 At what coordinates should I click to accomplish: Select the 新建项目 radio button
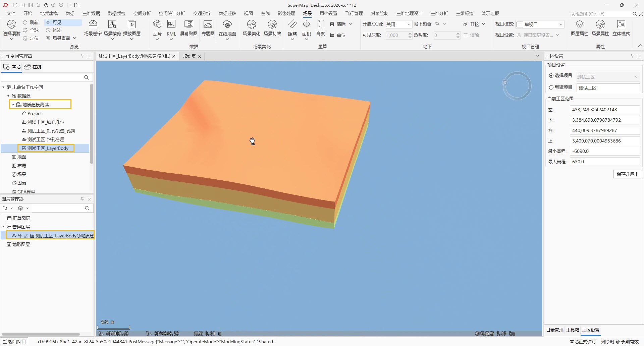pos(551,87)
